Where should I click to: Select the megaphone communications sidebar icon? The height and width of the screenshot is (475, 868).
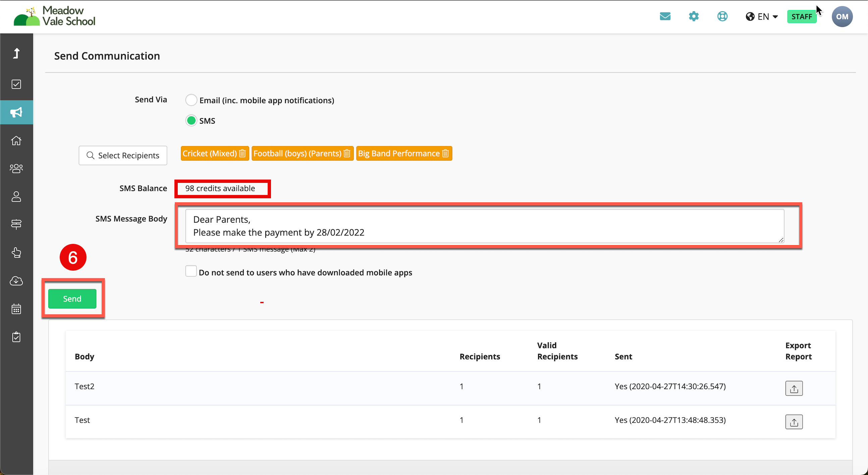(16, 112)
